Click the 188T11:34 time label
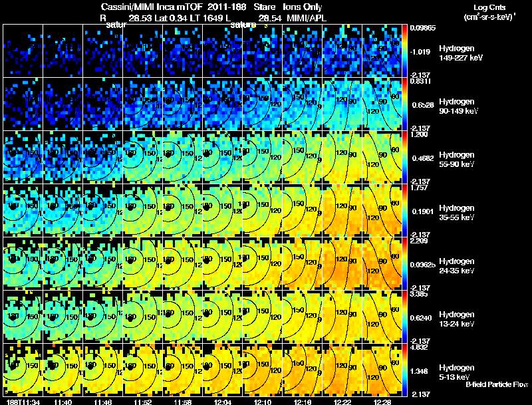532x405 pixels. click(x=23, y=402)
